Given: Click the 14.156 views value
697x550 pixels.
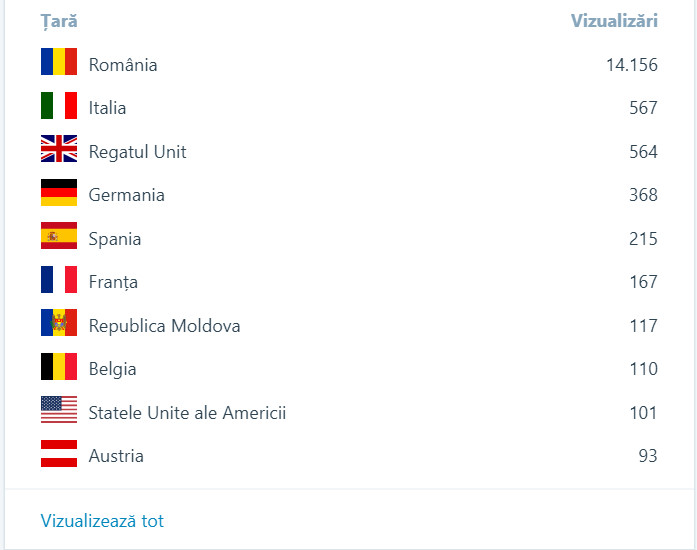Looking at the screenshot, I should [x=631, y=65].
